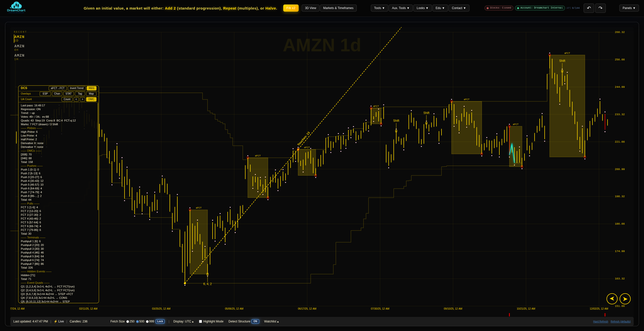The image size is (644, 331).
Task: Open the Edu dropdown menu
Action: (440, 8)
